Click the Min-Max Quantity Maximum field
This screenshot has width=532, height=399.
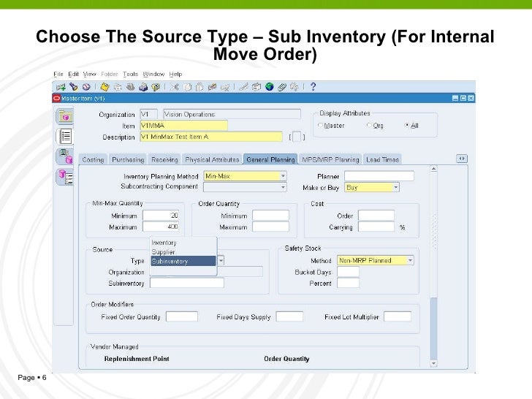click(161, 227)
